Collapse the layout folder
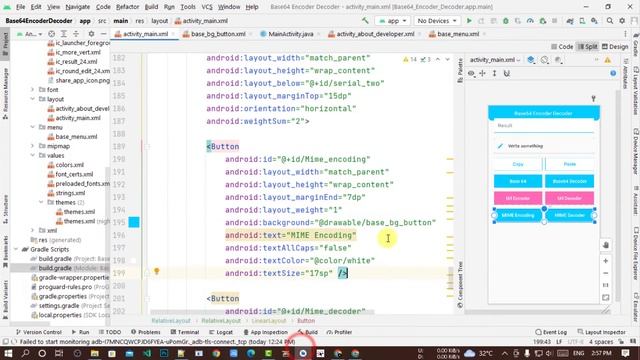The height and width of the screenshot is (360, 640). pyautogui.click(x=32, y=99)
